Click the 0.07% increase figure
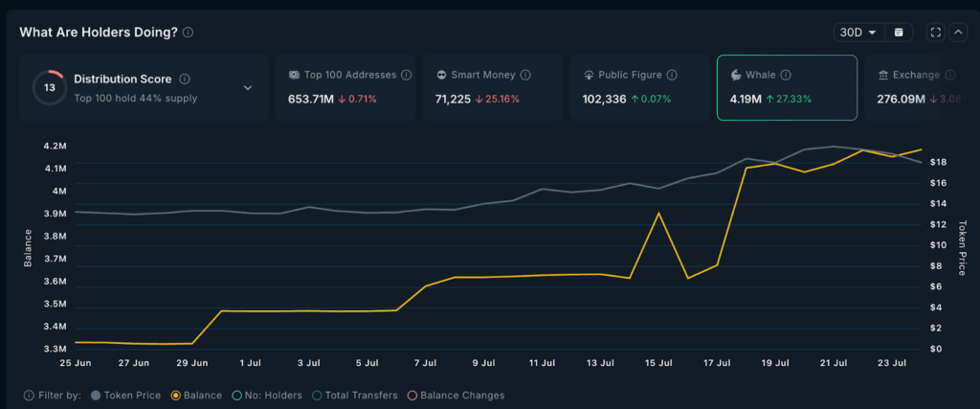This screenshot has height=409, width=980. click(651, 99)
